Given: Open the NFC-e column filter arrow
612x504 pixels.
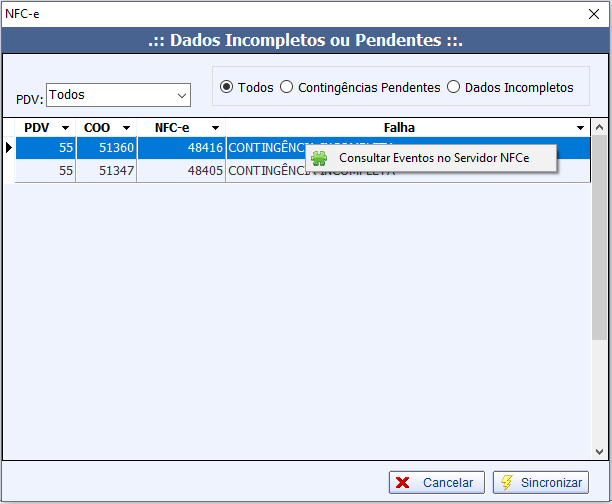Looking at the screenshot, I should pos(215,128).
